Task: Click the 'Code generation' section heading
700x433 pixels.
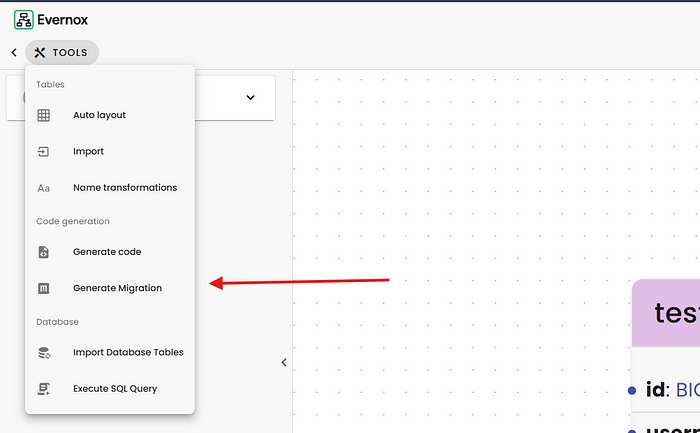Action: click(73, 221)
